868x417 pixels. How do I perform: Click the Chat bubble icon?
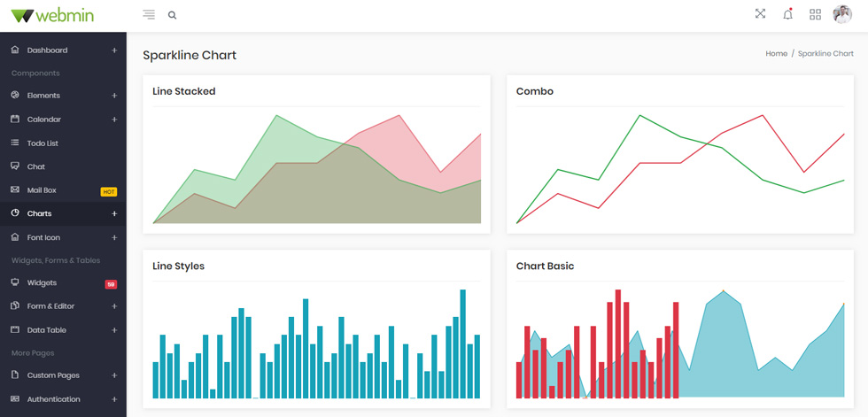15,166
